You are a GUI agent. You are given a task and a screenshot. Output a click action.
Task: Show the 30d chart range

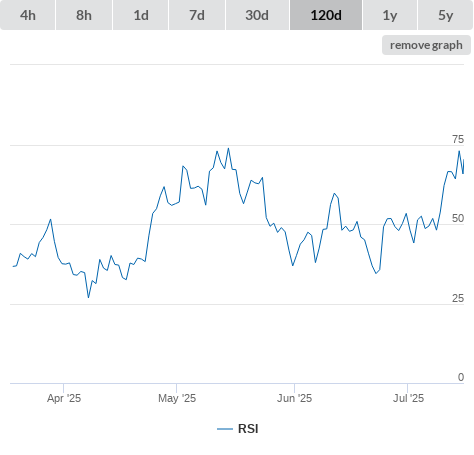click(257, 15)
